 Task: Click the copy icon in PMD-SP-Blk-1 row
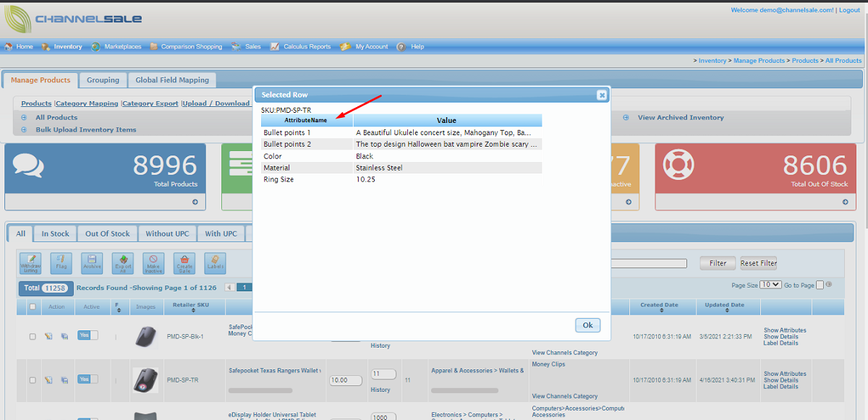64,336
